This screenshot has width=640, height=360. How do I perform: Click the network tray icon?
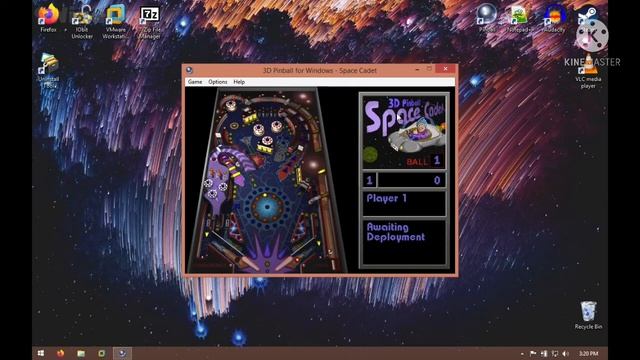coord(555,353)
